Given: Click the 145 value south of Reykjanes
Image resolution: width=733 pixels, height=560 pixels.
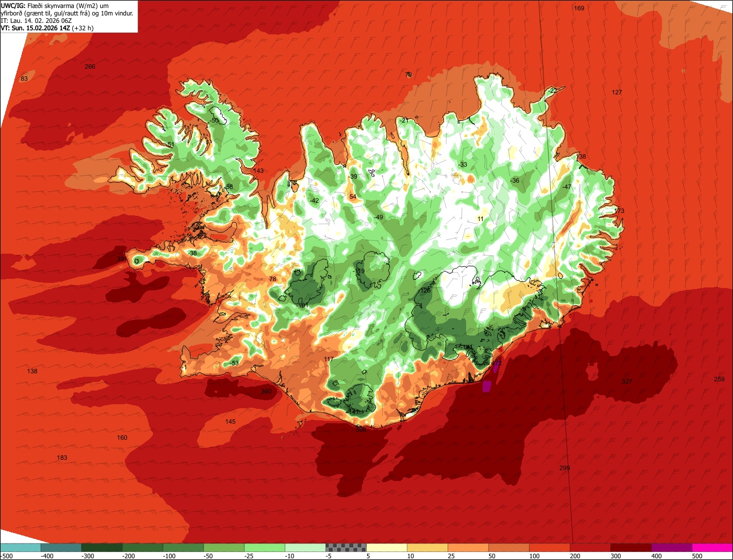Looking at the screenshot, I should [x=230, y=421].
